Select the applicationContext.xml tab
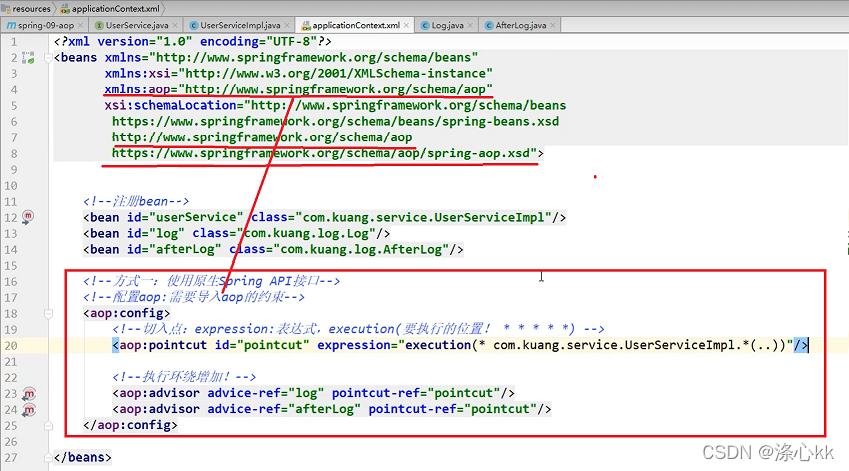Viewport: 849px width, 471px height. [x=355, y=25]
